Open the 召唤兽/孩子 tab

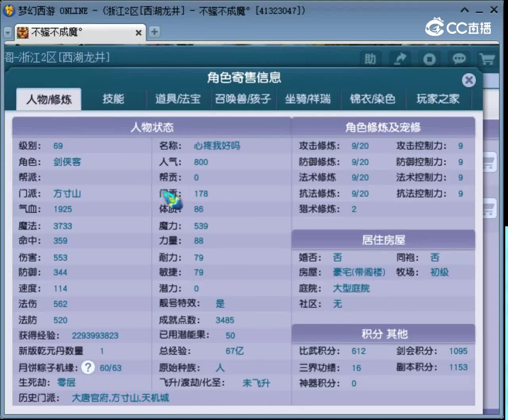pyautogui.click(x=242, y=99)
